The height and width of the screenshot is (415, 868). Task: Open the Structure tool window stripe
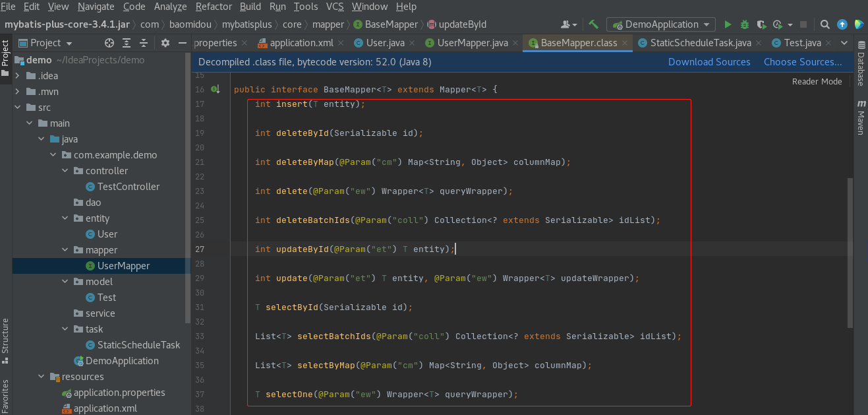point(5,340)
